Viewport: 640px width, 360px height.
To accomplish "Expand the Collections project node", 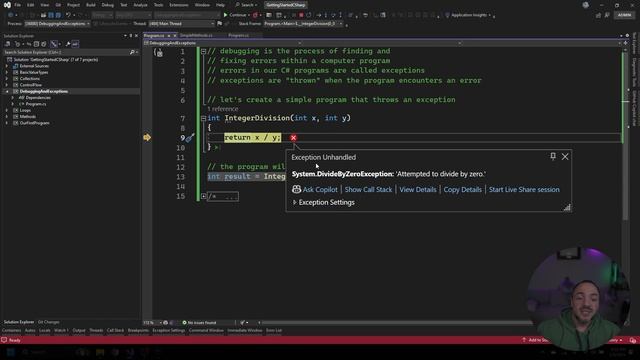I will 7,78.
